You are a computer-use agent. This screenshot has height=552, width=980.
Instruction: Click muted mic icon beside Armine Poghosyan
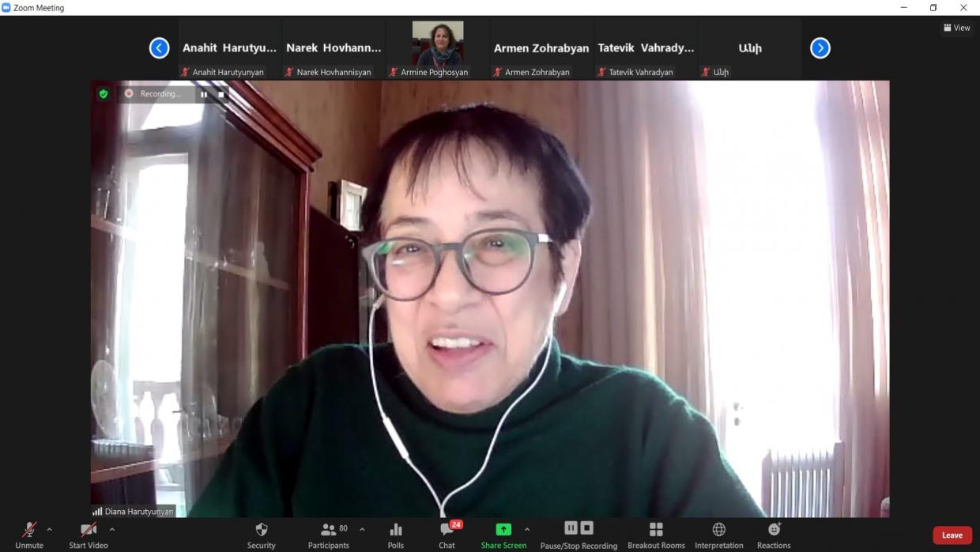[x=393, y=72]
